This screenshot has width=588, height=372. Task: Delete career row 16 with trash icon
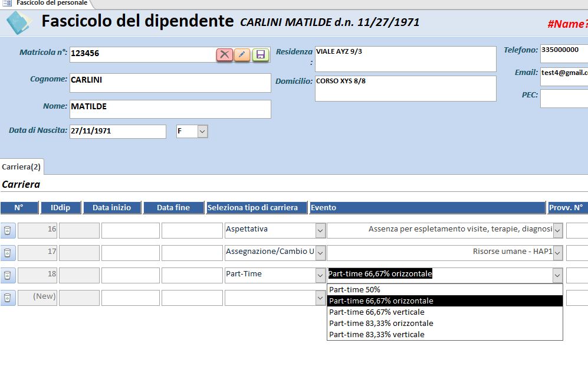point(8,230)
